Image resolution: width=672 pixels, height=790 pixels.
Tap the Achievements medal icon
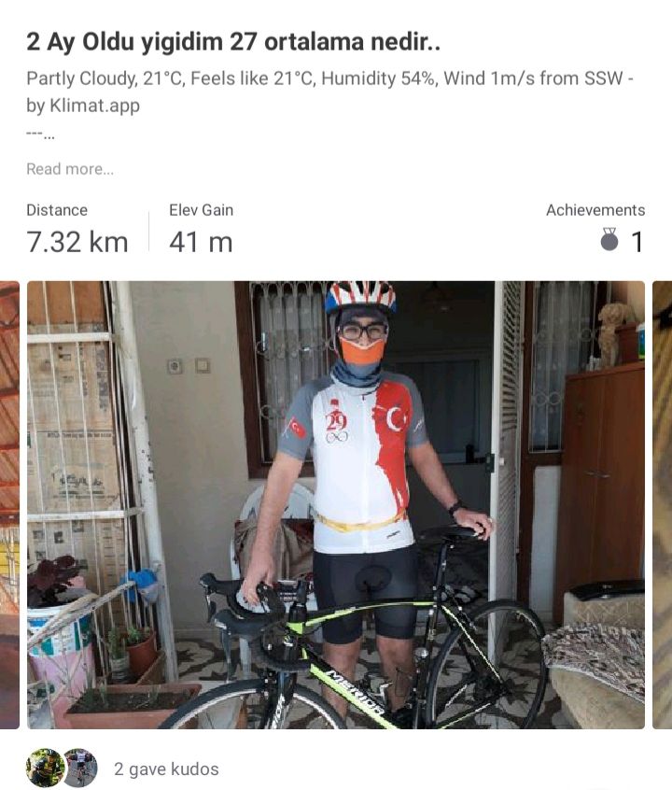(x=609, y=240)
